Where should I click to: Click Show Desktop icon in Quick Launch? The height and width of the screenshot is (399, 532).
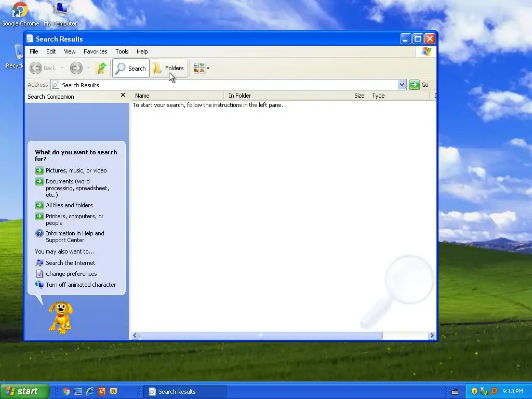pos(78,391)
